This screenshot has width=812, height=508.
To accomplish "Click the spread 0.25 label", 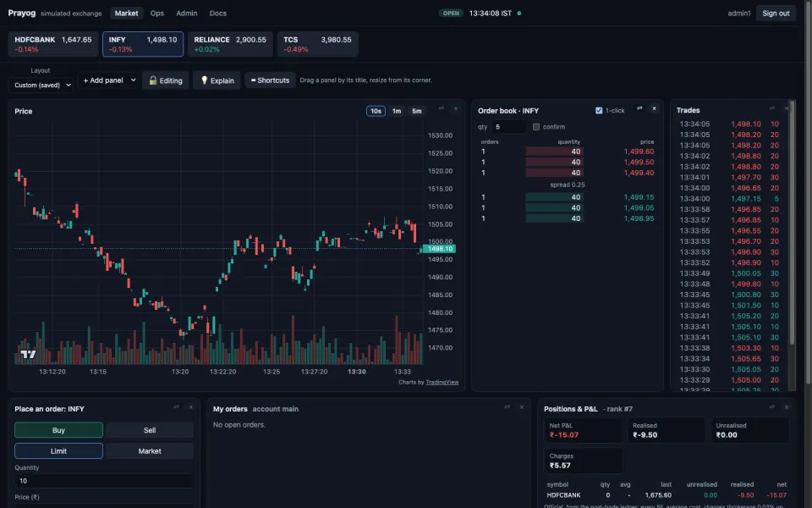I will [567, 185].
